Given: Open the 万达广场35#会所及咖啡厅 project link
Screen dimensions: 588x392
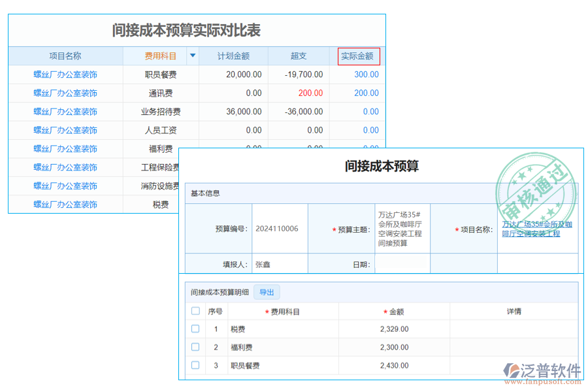Looking at the screenshot, I should point(537,228).
